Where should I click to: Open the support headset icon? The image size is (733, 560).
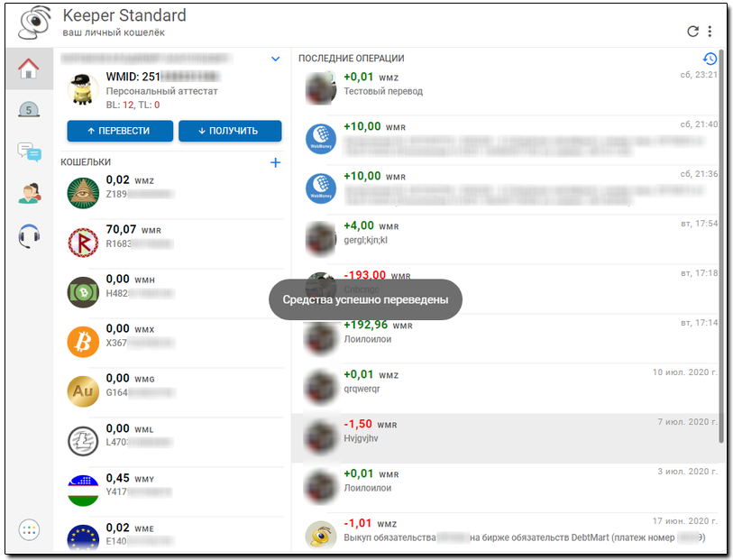pyautogui.click(x=29, y=235)
